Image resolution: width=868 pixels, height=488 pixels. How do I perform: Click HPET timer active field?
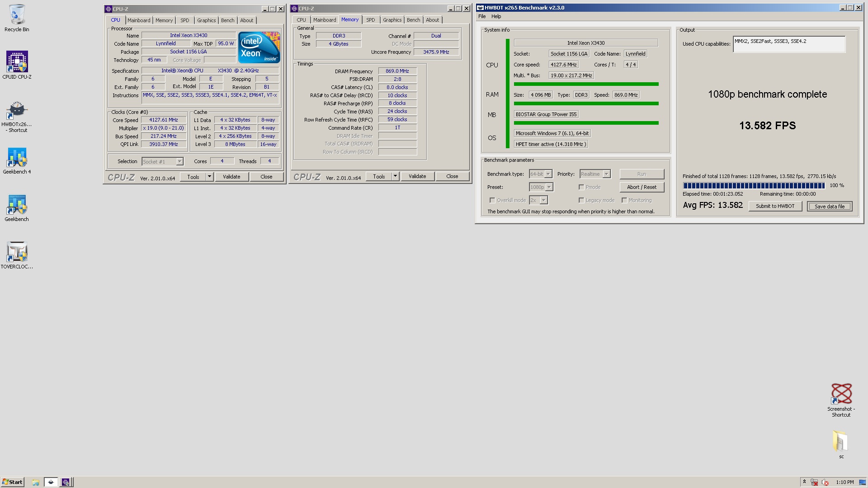551,145
